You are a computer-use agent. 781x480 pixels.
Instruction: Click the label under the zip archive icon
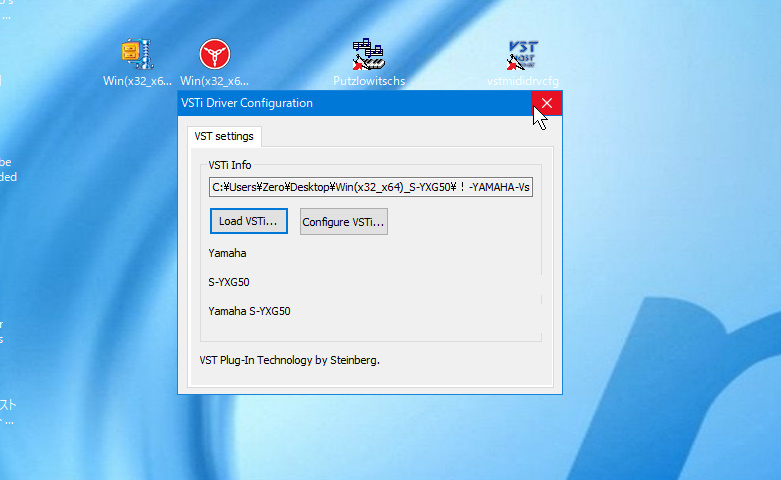(x=137, y=81)
